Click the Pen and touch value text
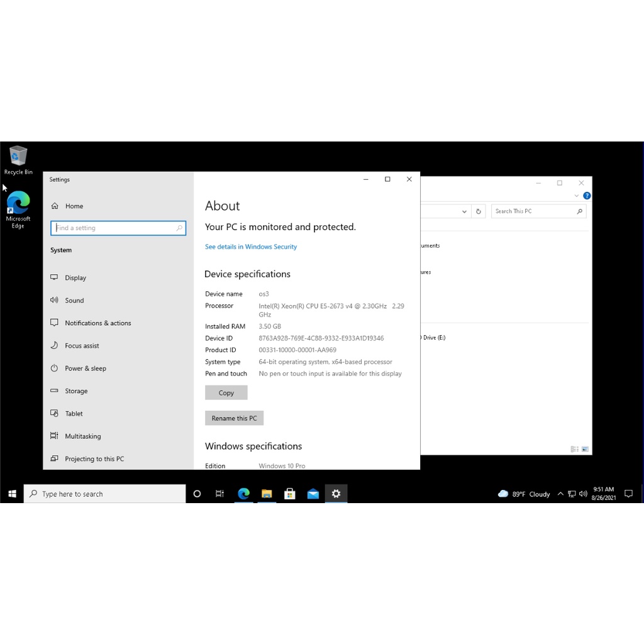The width and height of the screenshot is (644, 644). (330, 374)
